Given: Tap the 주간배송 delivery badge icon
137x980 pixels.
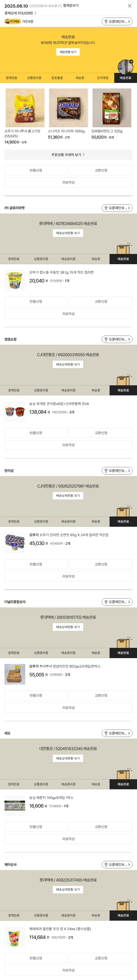Looking at the screenshot, I should point(12,22).
